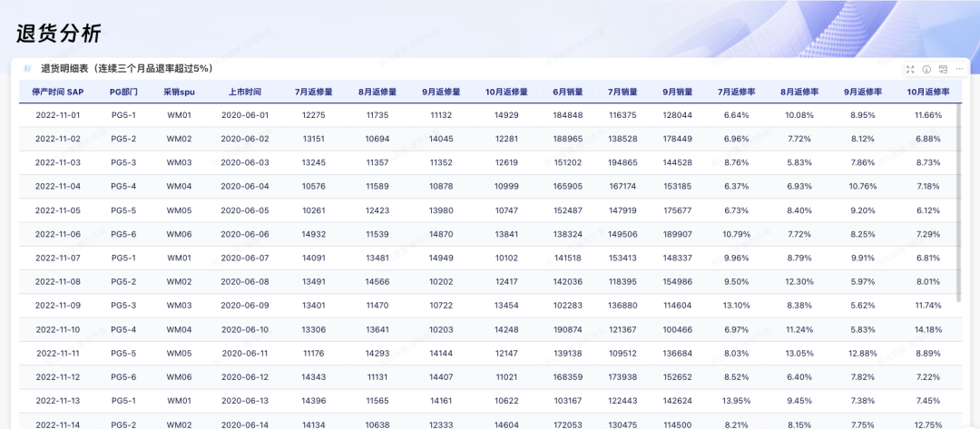980x429 pixels.
Task: Select the value 14932
Action: [314, 234]
